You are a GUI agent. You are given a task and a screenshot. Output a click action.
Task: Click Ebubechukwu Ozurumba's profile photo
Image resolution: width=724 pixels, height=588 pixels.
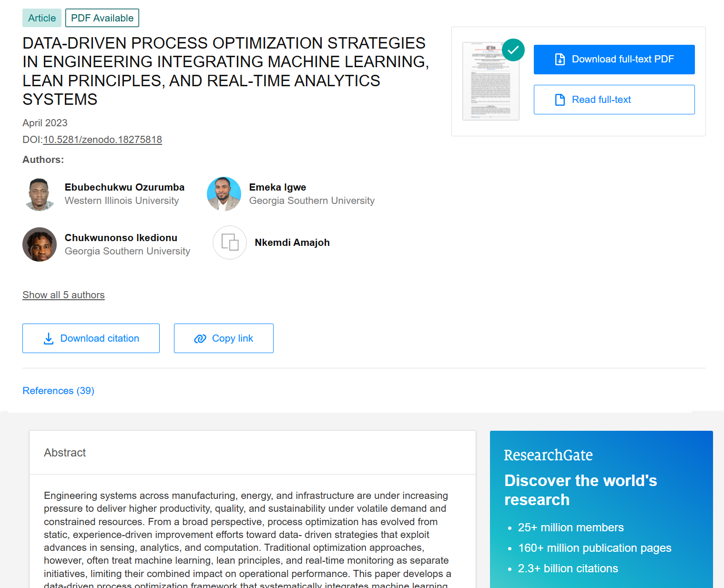click(40, 194)
